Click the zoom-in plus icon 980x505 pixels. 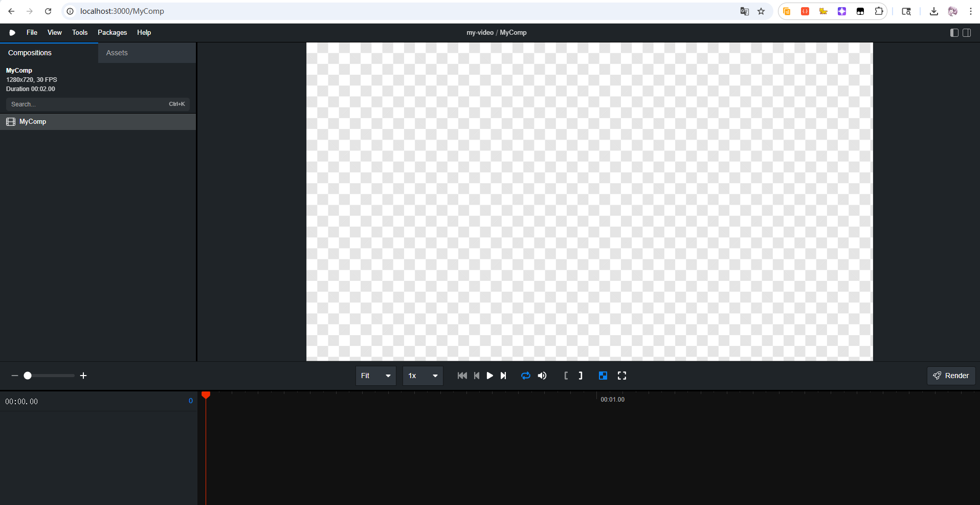pyautogui.click(x=83, y=376)
